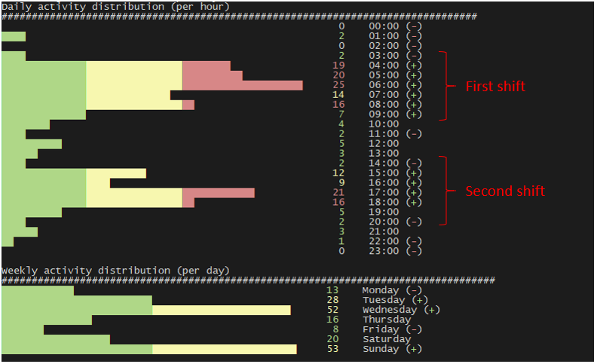The image size is (597, 364).
Task: Click the red "Second shift" annotation label
Action: pos(505,191)
